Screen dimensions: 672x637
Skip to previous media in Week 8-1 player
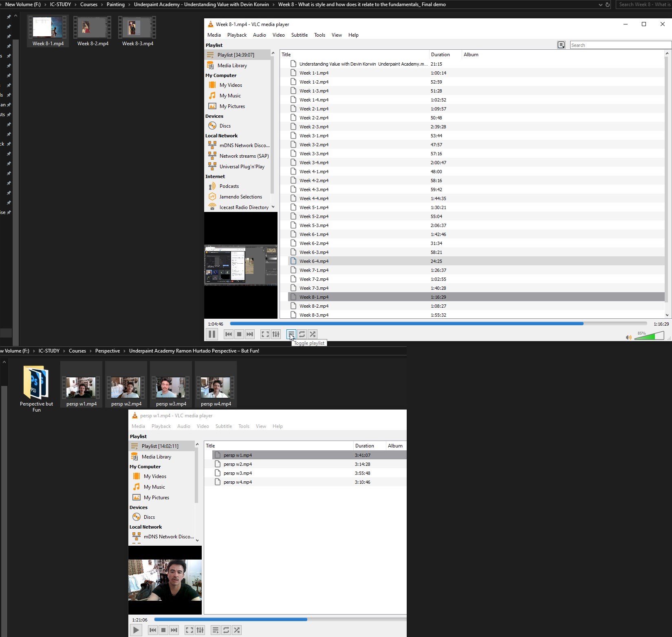[229, 334]
